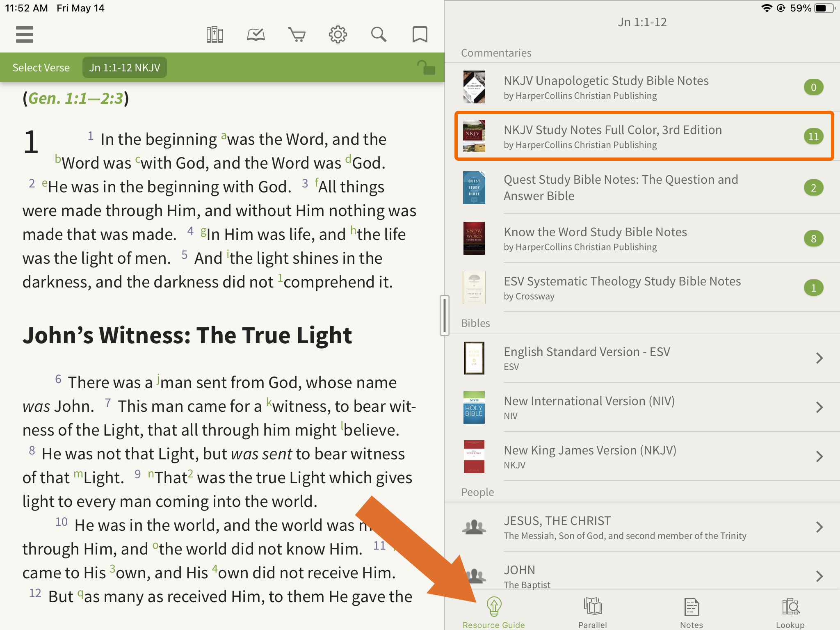
Task: Open Gen. 1:1—2:3 cross reference link
Action: click(x=76, y=98)
